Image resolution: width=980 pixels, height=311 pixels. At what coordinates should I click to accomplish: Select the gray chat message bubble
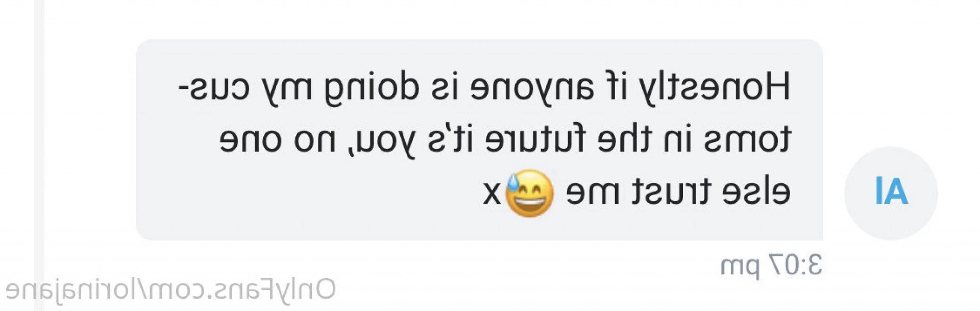(x=479, y=139)
